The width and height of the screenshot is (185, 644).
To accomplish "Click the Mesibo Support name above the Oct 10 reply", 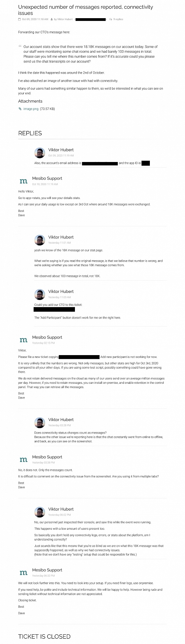I will [x=47, y=178].
